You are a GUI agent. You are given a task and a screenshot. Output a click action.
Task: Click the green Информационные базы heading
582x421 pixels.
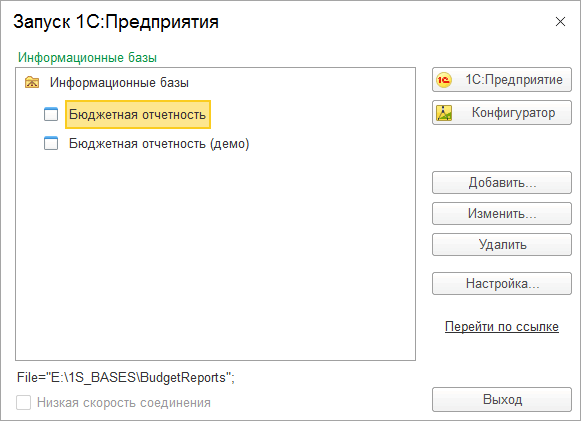pos(87,58)
